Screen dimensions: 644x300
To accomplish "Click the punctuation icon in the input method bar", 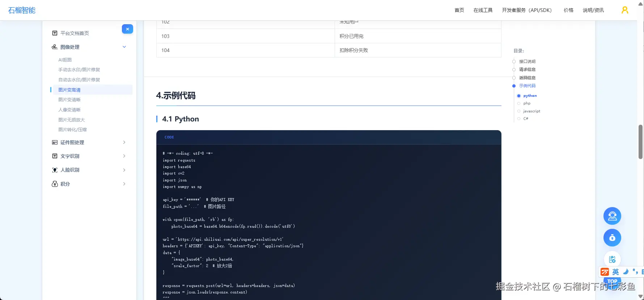I will click(x=635, y=272).
